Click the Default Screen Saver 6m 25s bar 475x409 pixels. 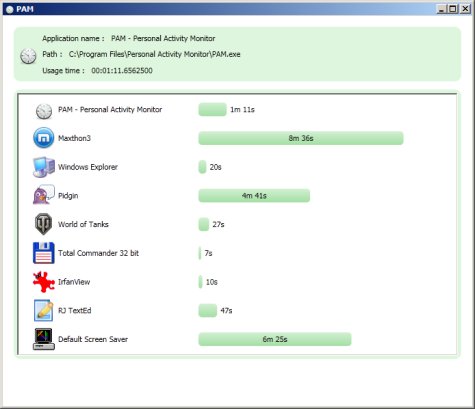[275, 339]
